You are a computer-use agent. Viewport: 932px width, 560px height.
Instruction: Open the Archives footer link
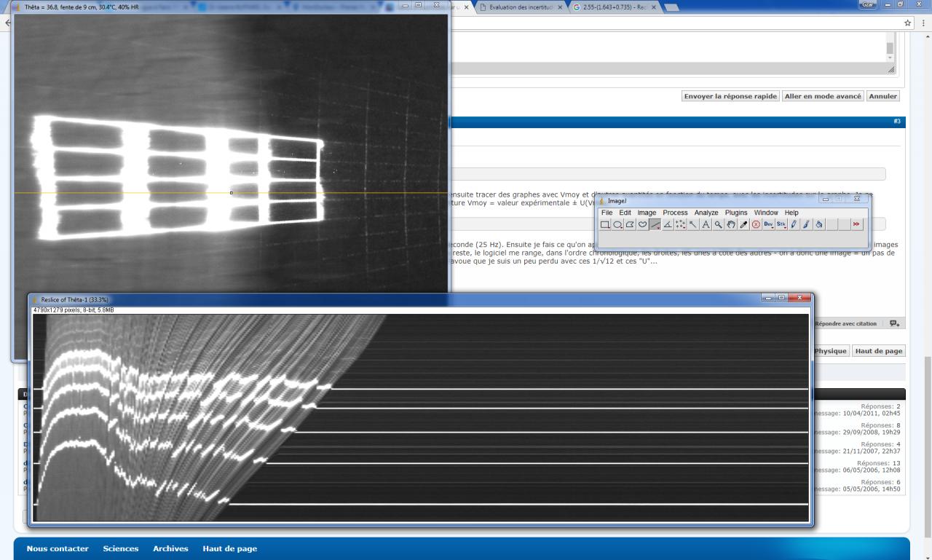170,549
